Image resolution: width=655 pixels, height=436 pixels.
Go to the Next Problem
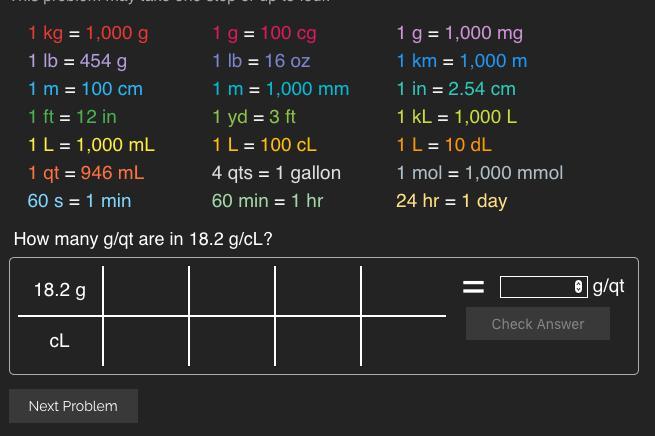(x=73, y=406)
